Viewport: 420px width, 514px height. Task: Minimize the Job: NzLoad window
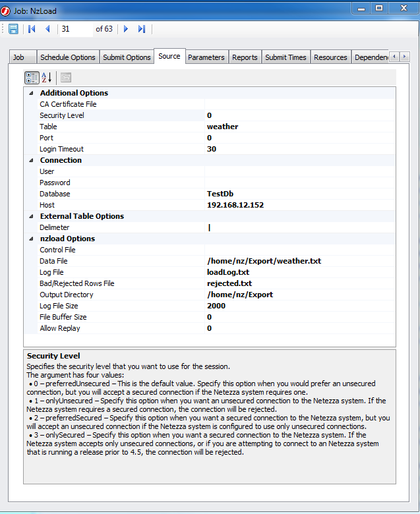pos(361,8)
